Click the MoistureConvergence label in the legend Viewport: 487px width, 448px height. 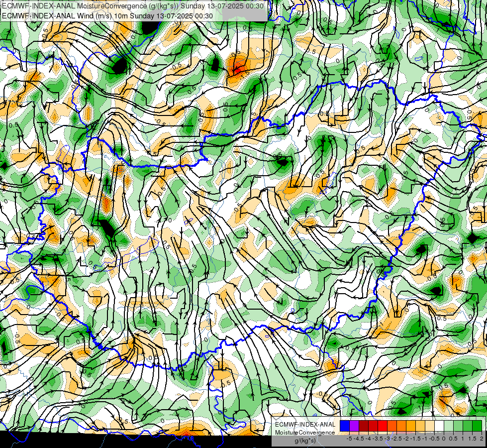[x=305, y=433]
